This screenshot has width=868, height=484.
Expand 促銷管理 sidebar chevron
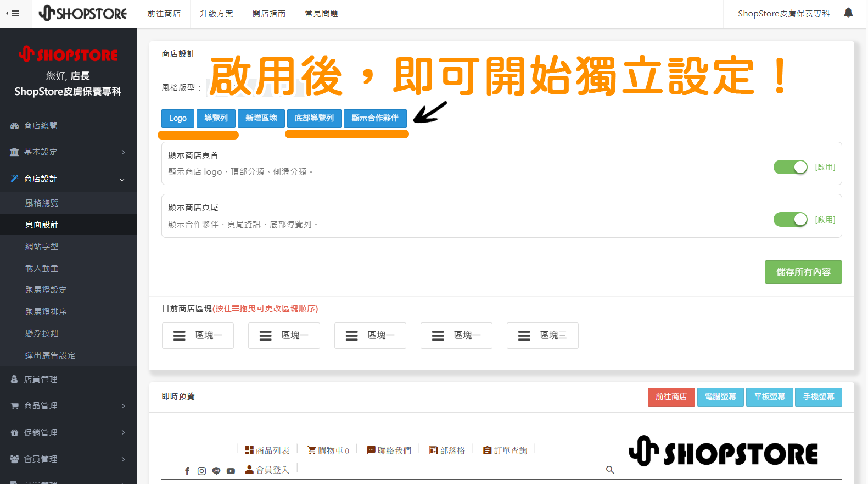123,433
